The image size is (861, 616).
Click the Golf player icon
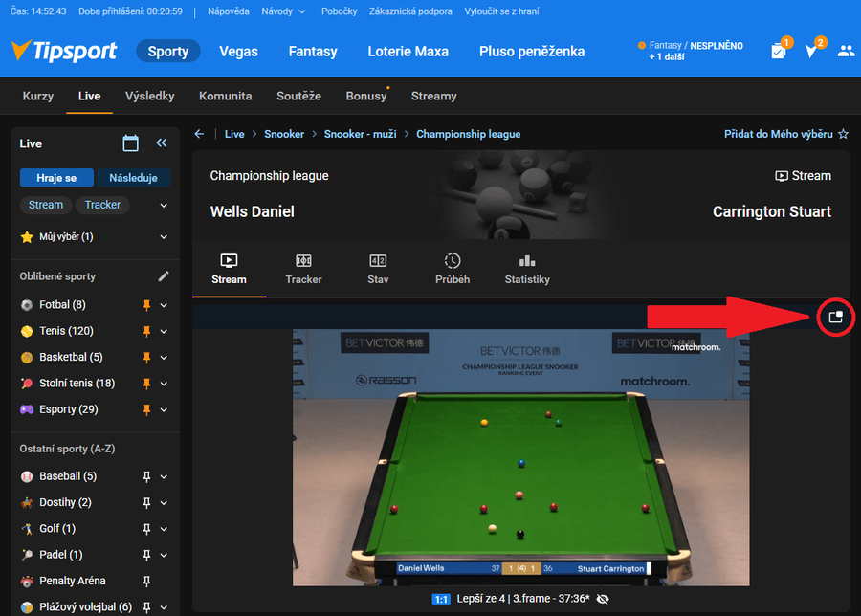[27, 529]
